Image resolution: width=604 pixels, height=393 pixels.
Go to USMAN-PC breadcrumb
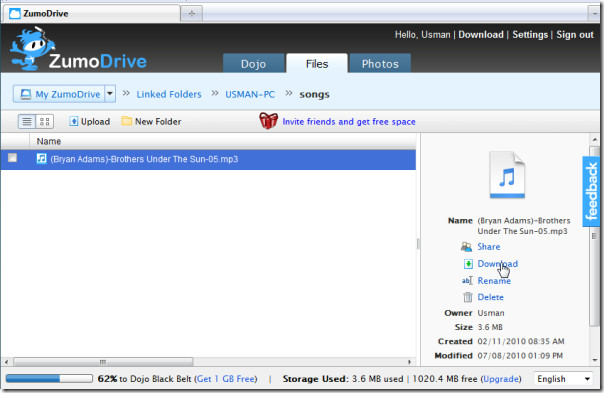pyautogui.click(x=250, y=94)
